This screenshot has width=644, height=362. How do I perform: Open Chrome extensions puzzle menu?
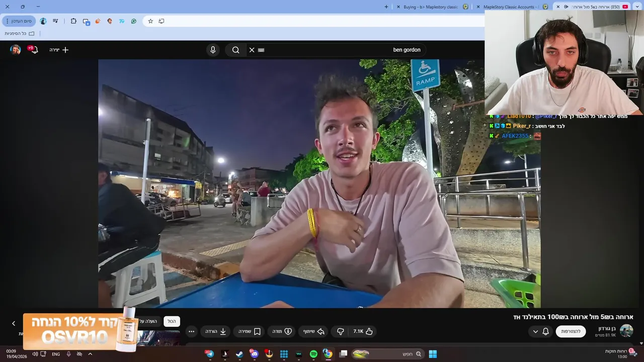[73, 21]
